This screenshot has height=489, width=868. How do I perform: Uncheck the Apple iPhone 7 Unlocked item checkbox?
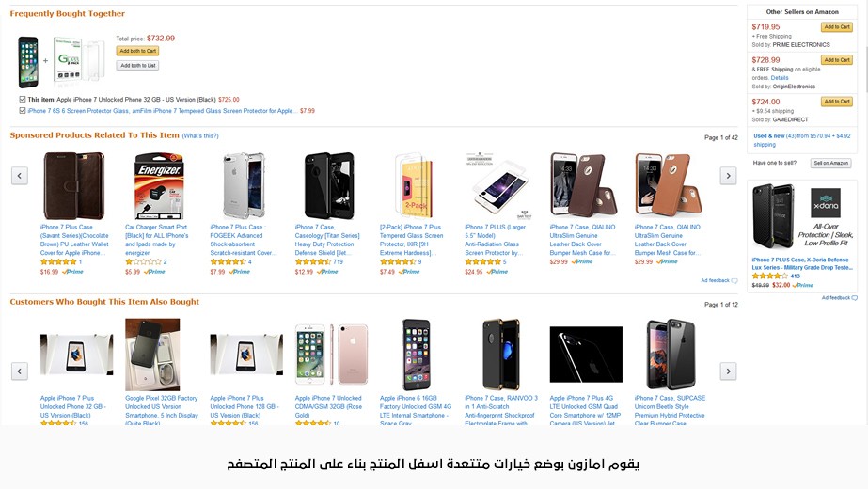point(23,99)
